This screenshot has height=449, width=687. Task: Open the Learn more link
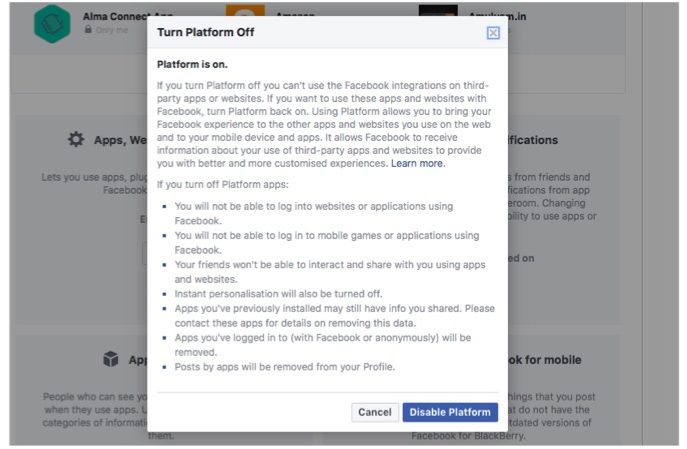pos(418,163)
